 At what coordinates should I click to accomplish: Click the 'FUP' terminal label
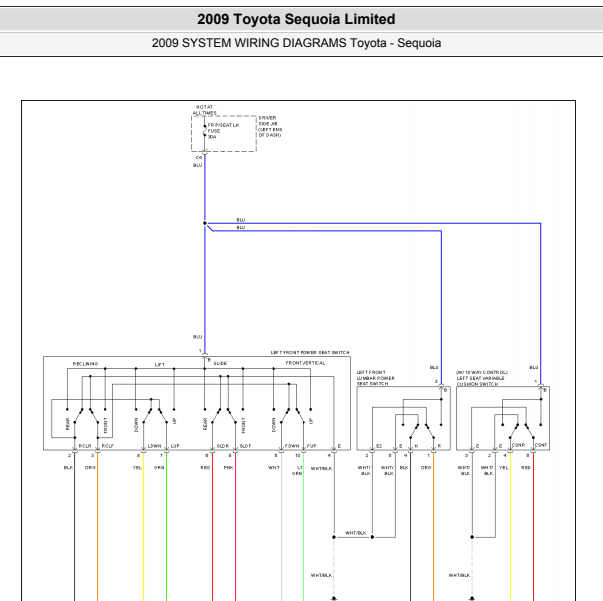click(311, 446)
